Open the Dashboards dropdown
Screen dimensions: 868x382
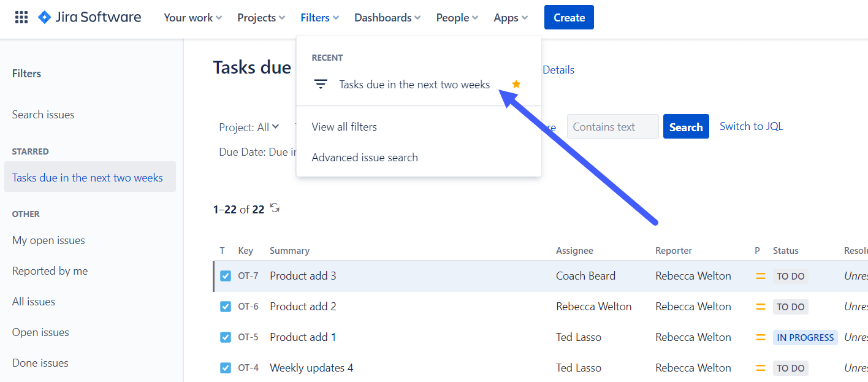pos(387,18)
